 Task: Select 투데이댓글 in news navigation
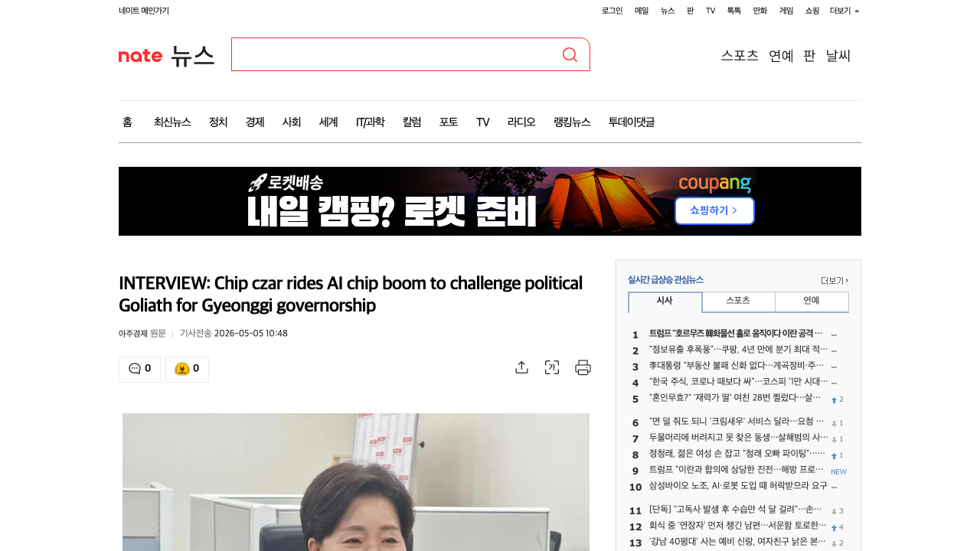coord(632,122)
